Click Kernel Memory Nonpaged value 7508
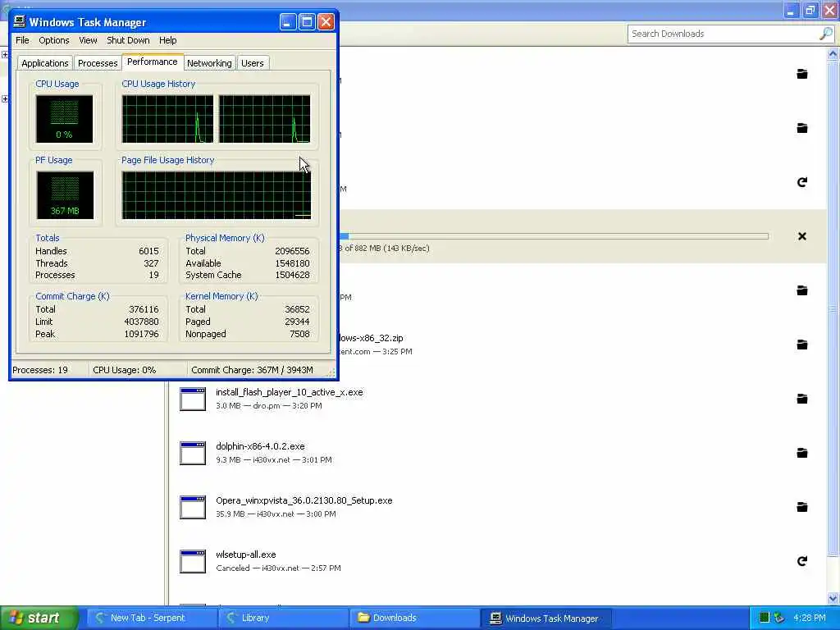This screenshot has height=630, width=840. [299, 335]
